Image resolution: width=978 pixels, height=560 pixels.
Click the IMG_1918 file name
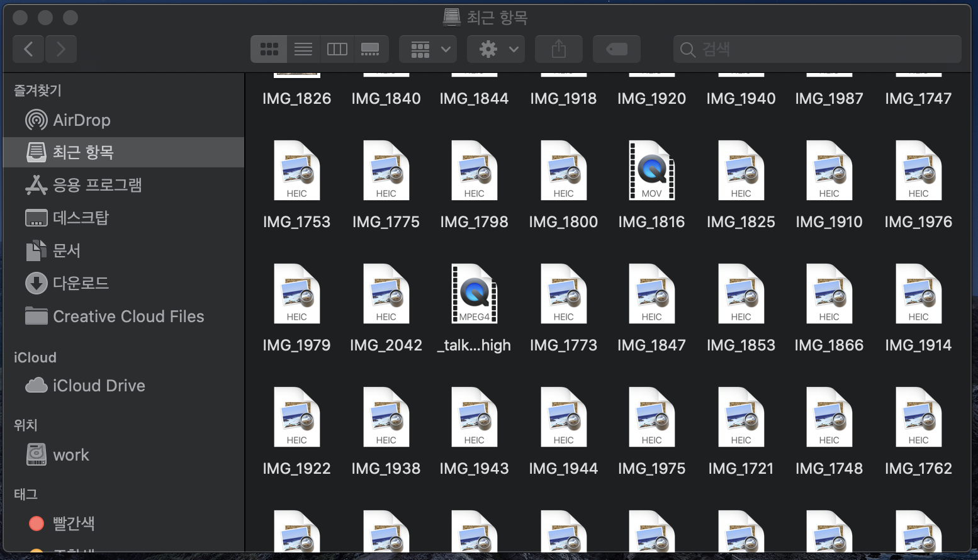(x=564, y=98)
